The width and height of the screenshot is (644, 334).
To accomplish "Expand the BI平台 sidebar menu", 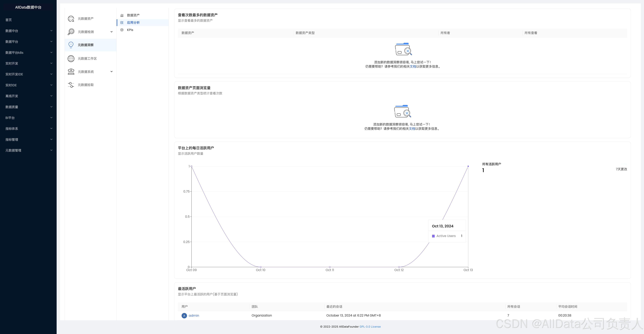I will pyautogui.click(x=28, y=118).
